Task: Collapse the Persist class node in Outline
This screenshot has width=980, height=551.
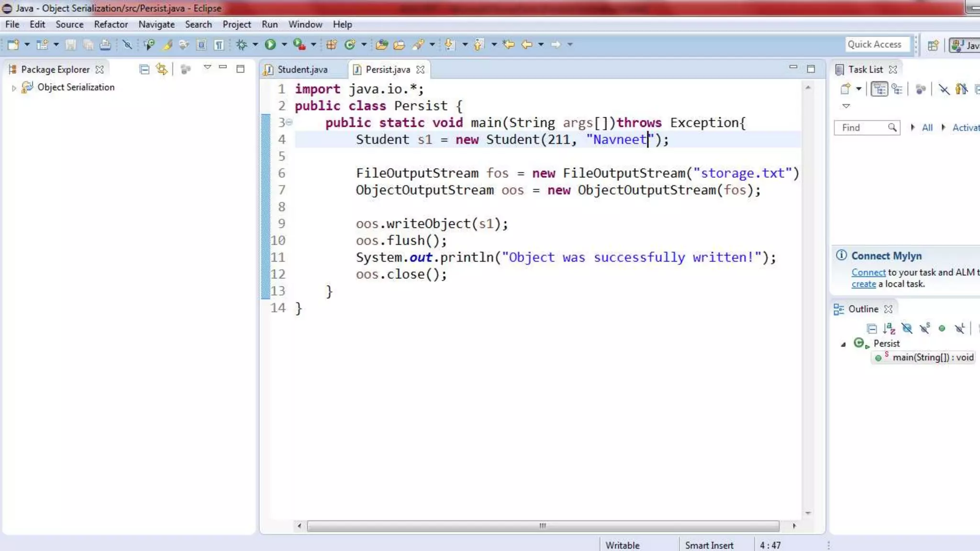Action: tap(843, 344)
